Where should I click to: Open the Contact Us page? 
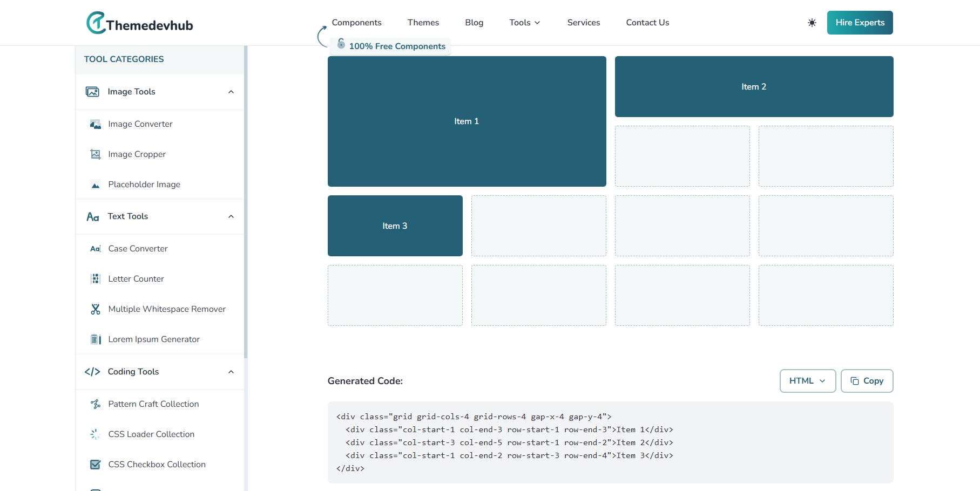[x=647, y=23]
